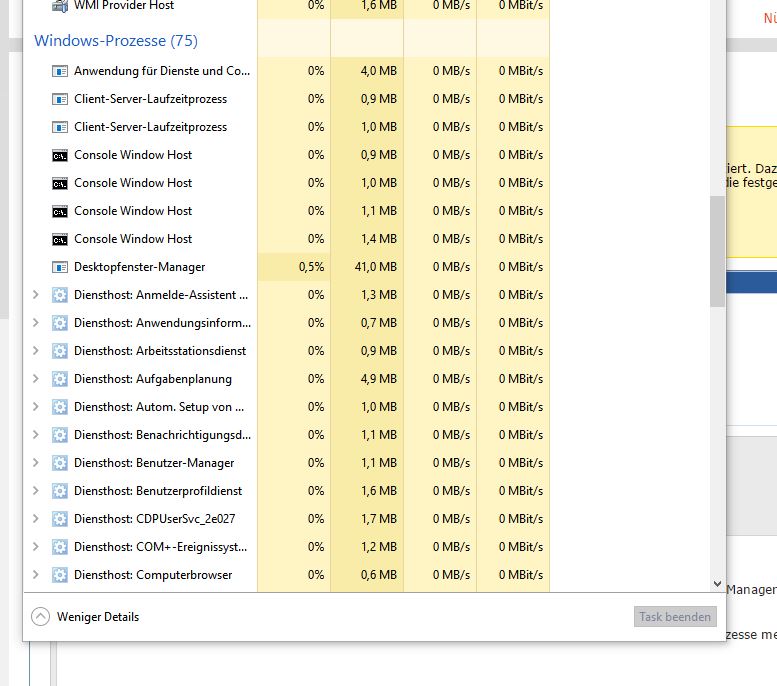
Task: Click gear icon of Diensthost: Benachrichtigungsd...
Action: [x=60, y=435]
